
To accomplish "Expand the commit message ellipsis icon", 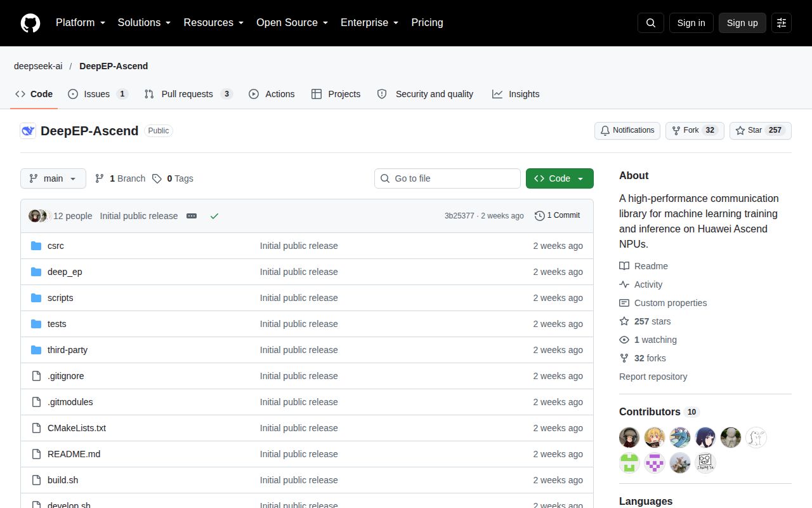I will coord(192,216).
